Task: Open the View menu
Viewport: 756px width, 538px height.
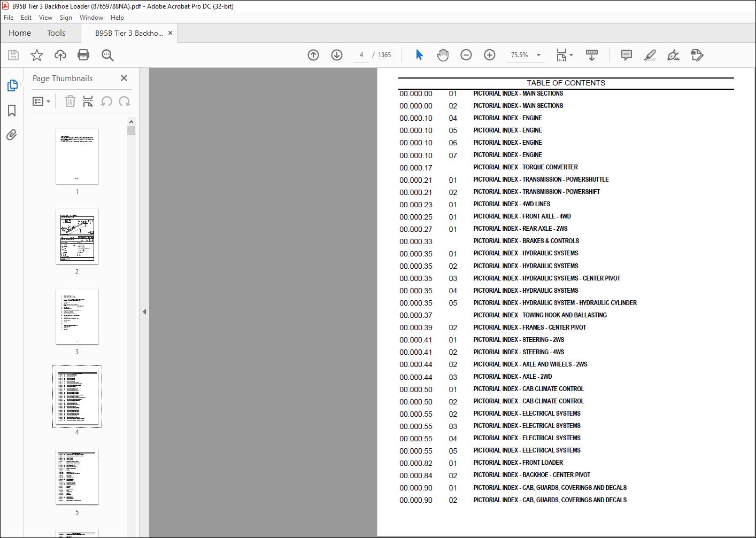Action: click(45, 18)
